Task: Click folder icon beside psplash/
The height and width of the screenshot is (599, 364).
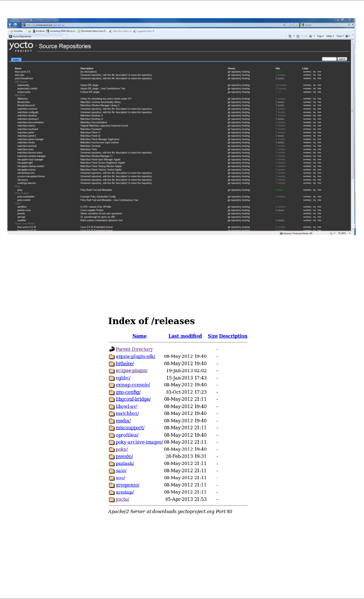Action: 112,464
